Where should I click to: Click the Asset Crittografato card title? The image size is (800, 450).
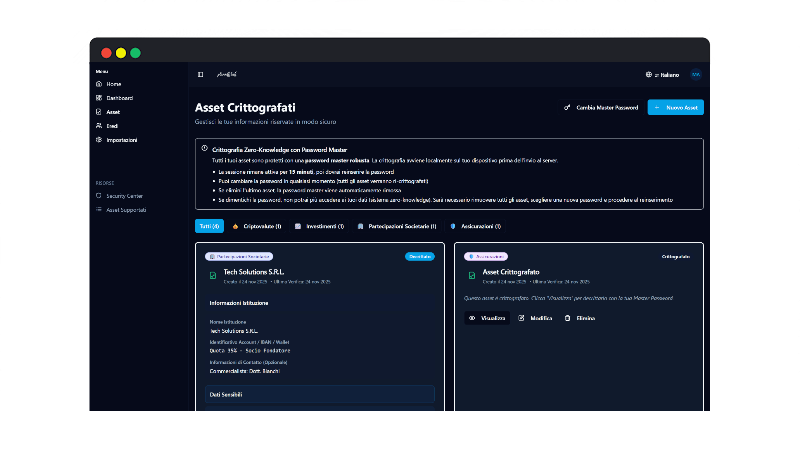(x=511, y=272)
